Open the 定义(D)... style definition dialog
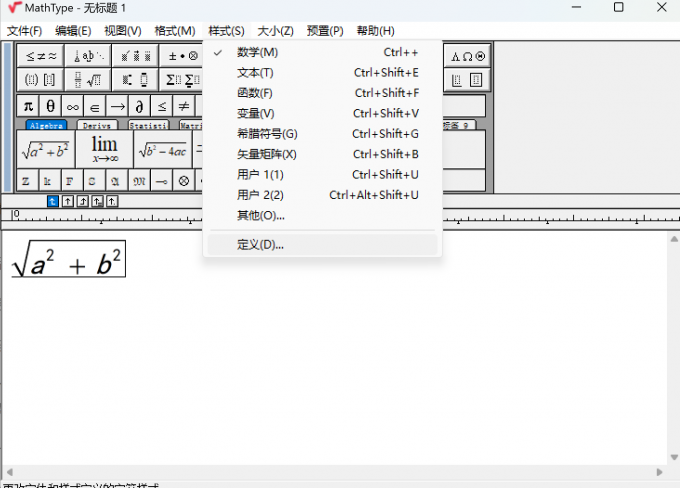 tap(322, 245)
